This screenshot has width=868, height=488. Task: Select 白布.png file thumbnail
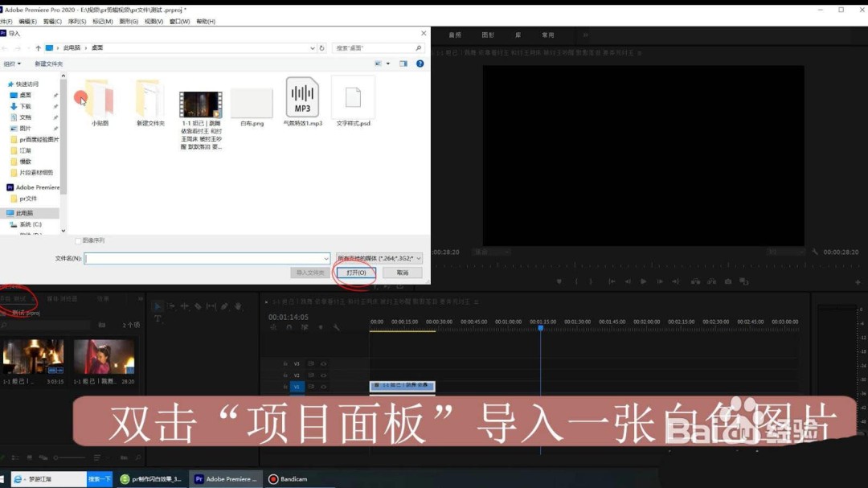tap(252, 103)
